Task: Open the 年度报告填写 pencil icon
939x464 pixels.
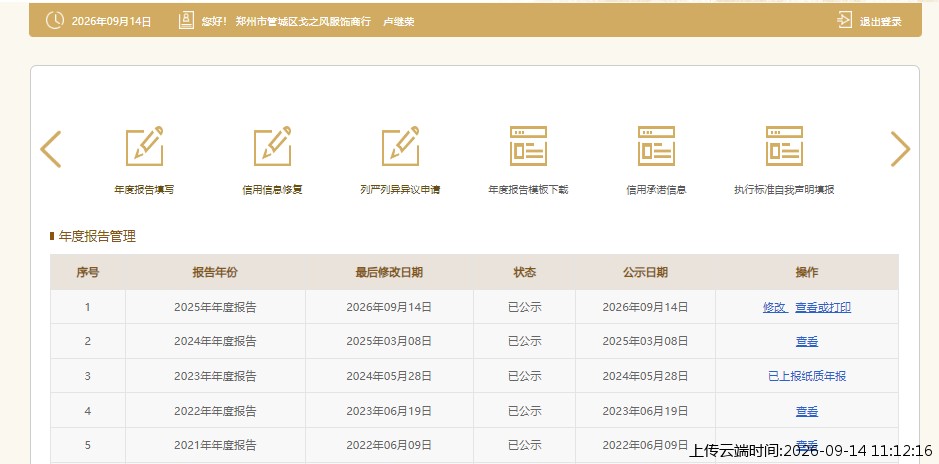Action: point(144,146)
